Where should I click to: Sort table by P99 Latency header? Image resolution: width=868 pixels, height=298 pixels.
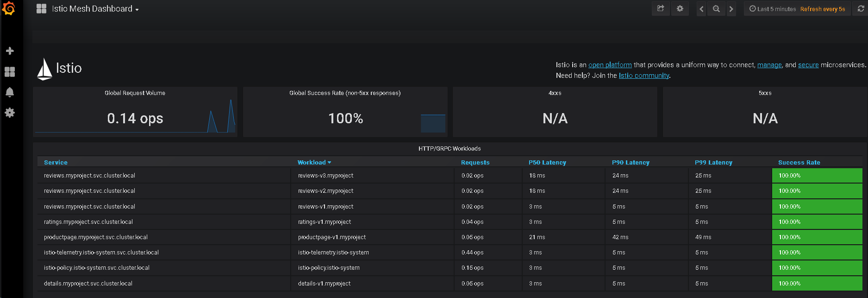(713, 162)
